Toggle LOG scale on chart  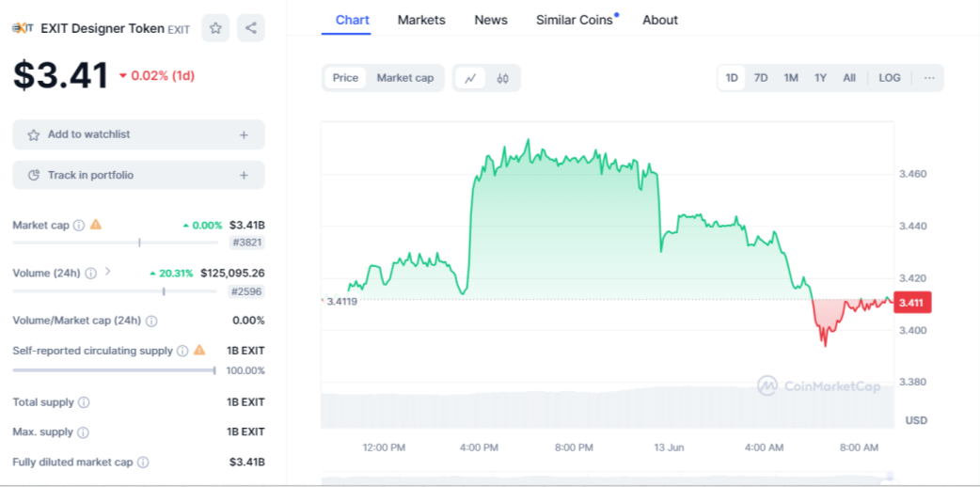(890, 78)
